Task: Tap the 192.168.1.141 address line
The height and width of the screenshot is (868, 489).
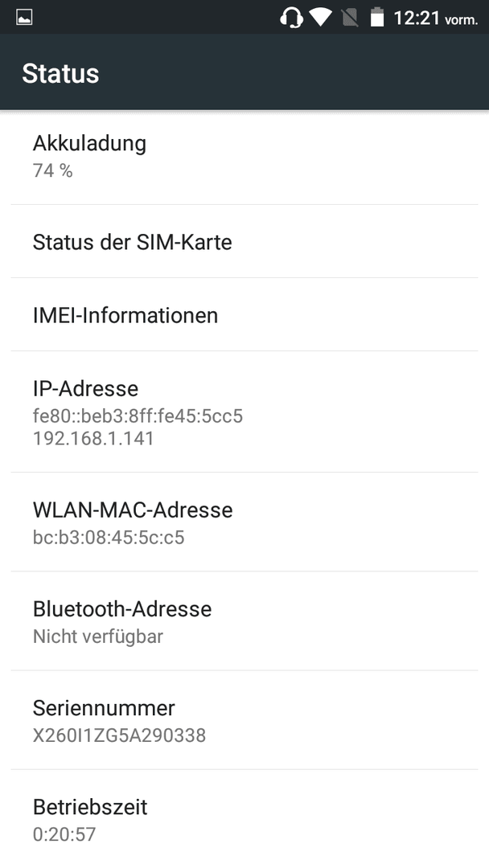Action: coord(93,439)
